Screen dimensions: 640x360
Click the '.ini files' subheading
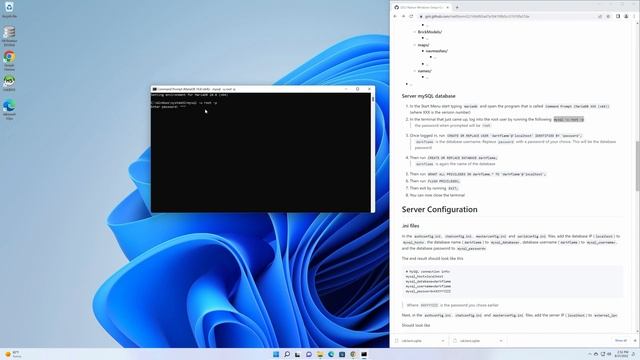[410, 226]
